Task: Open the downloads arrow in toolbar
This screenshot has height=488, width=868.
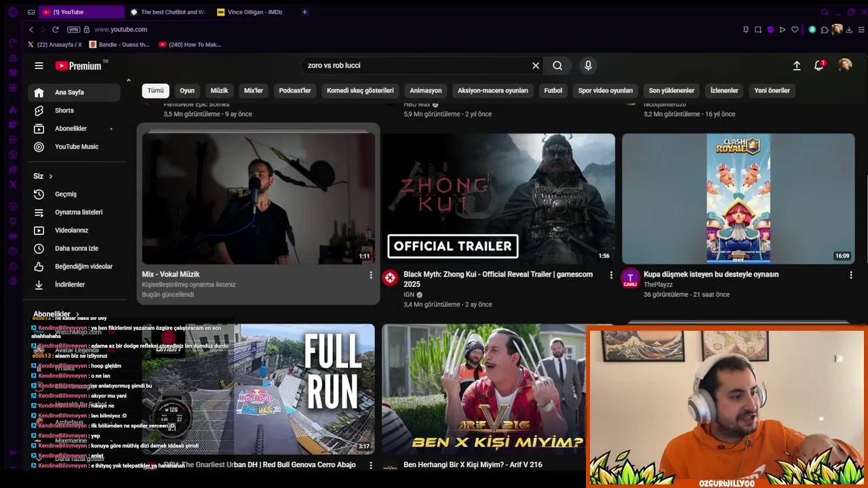Action: [849, 30]
